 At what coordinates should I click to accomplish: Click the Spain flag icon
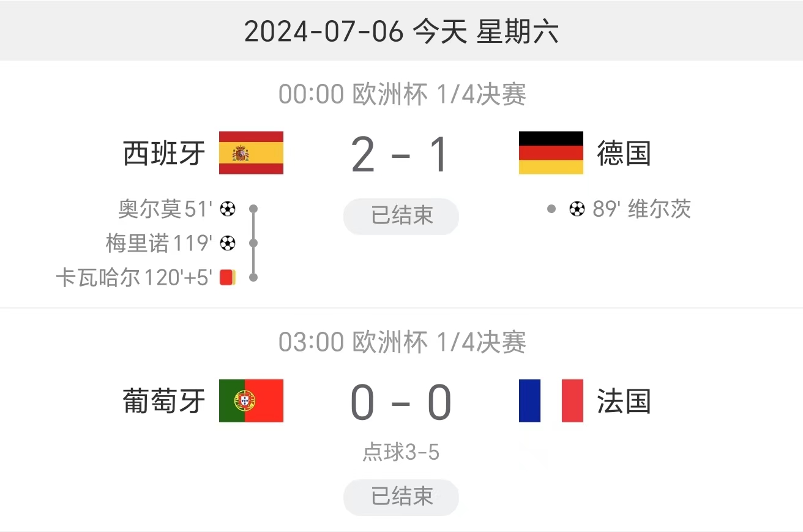(251, 152)
